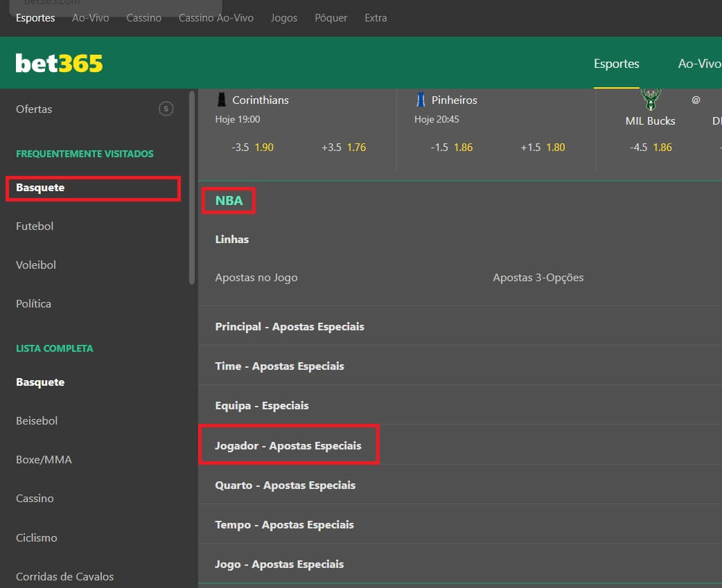Open Apostas 3-Opções under Linhas
The height and width of the screenshot is (588, 722).
tap(538, 278)
